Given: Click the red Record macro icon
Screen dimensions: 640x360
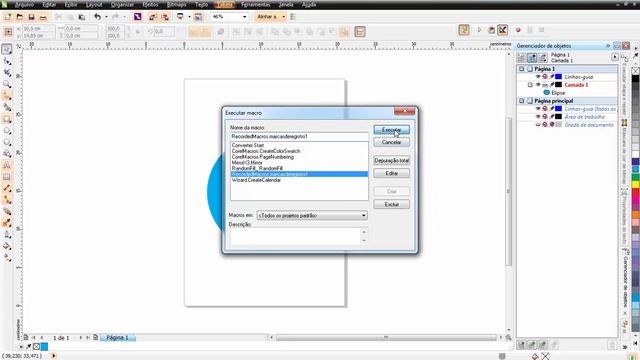Looking at the screenshot, I should [x=518, y=30].
